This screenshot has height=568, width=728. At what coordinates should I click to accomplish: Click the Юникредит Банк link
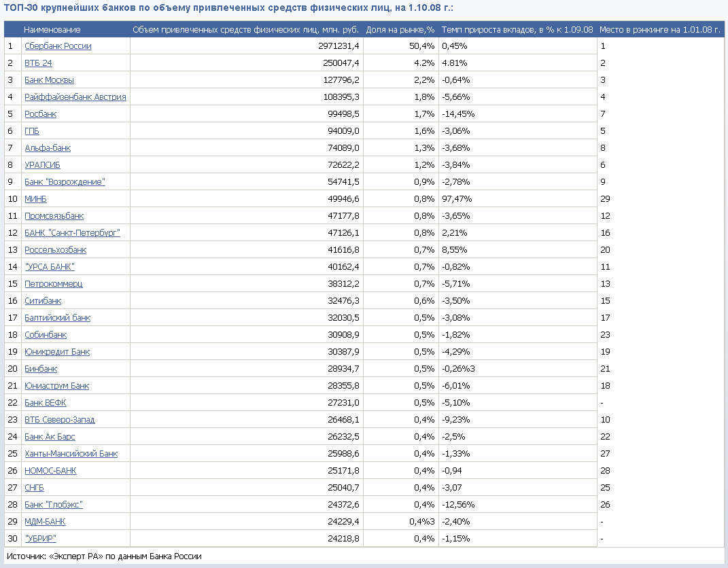tap(57, 352)
